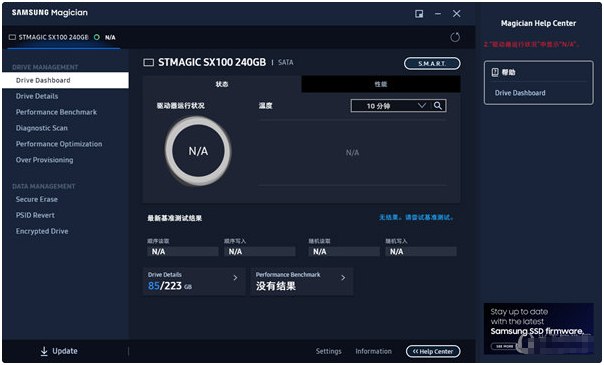Open Drive Details in sidebar
The height and width of the screenshot is (365, 604).
point(37,96)
